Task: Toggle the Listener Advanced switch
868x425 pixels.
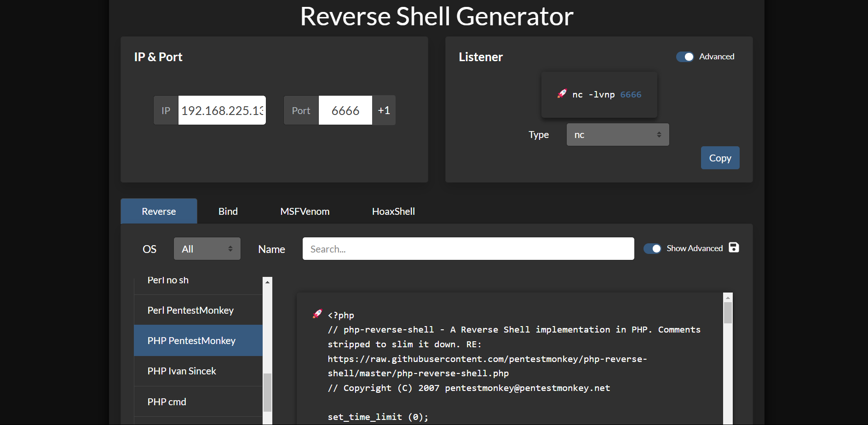Action: (x=685, y=57)
